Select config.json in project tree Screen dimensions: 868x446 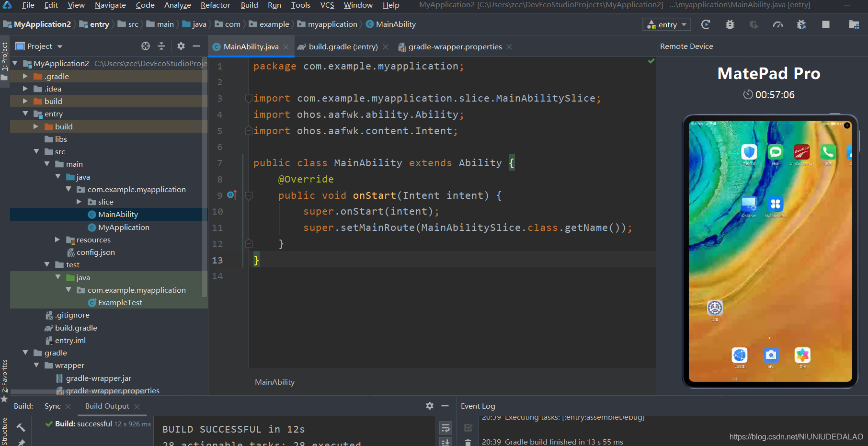[x=96, y=252]
